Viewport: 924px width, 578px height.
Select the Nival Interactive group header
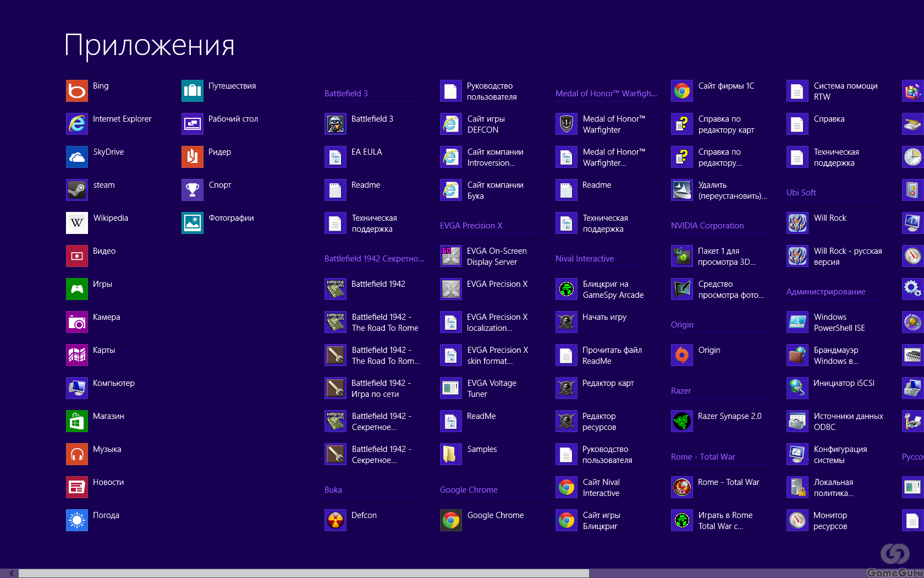585,259
